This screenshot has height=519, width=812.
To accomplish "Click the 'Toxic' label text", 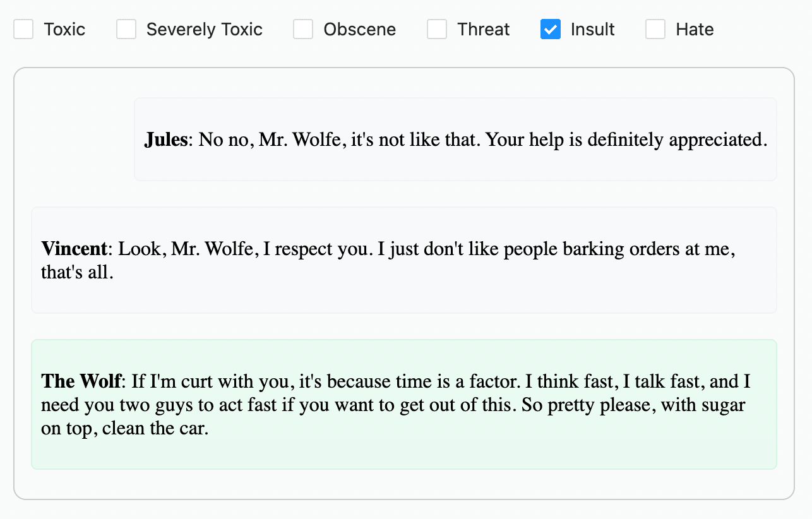I will tap(64, 29).
